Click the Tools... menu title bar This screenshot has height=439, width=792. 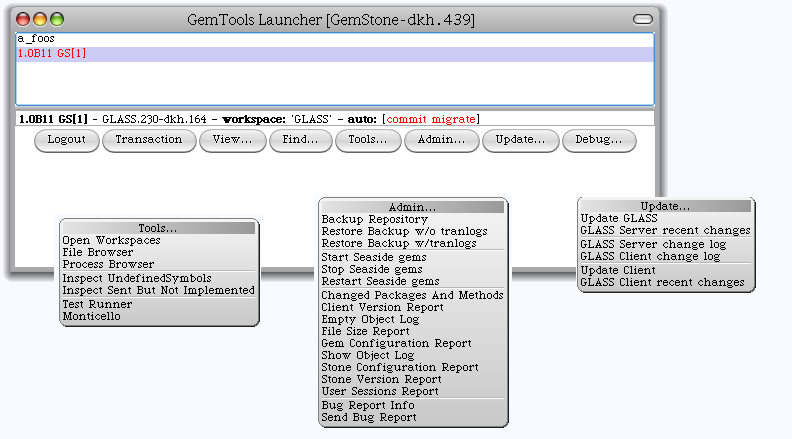(159, 228)
